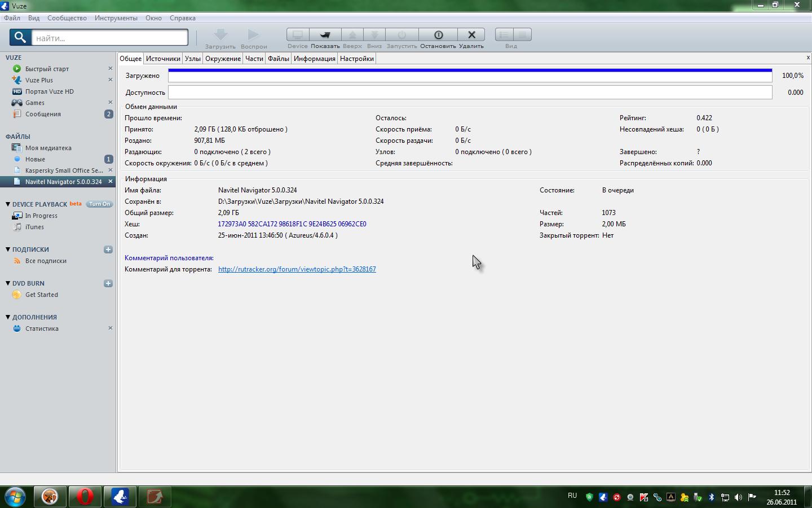The height and width of the screenshot is (508, 812).
Task: Switch to the Узлы tab
Action: coord(192,59)
